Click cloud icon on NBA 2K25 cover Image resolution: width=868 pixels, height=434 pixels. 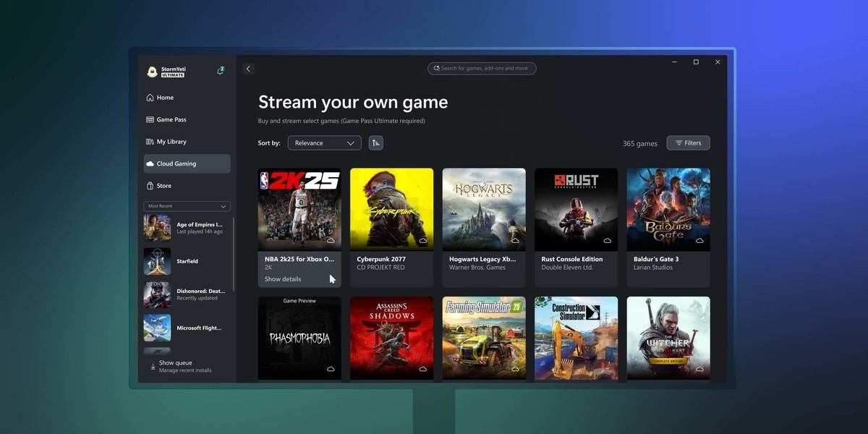click(331, 240)
